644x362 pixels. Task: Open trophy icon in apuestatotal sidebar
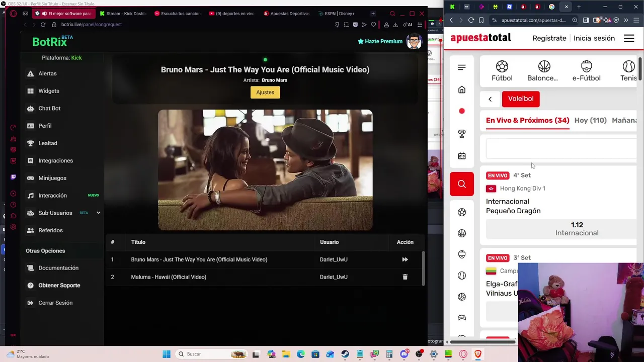point(462,134)
